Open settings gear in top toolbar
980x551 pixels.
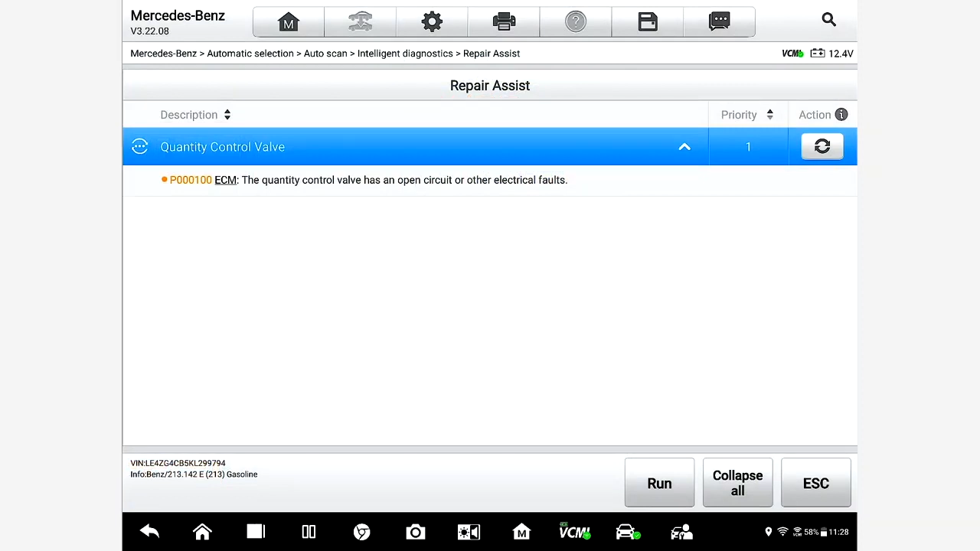[432, 22]
